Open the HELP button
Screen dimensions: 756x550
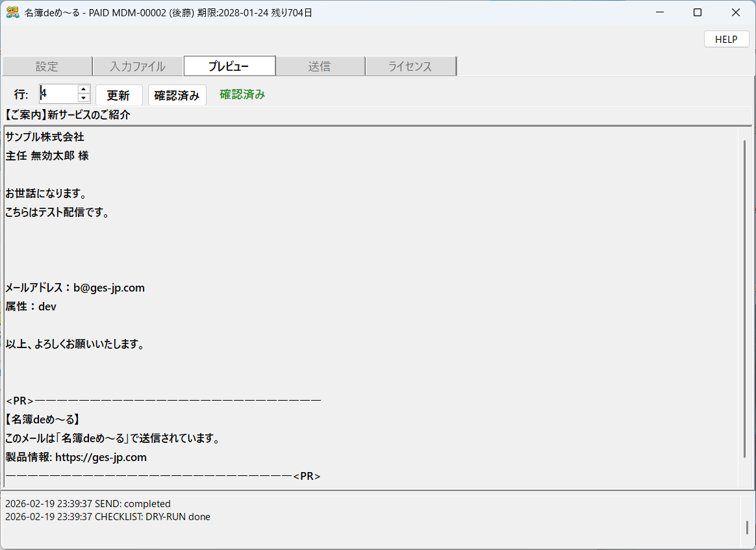click(725, 39)
